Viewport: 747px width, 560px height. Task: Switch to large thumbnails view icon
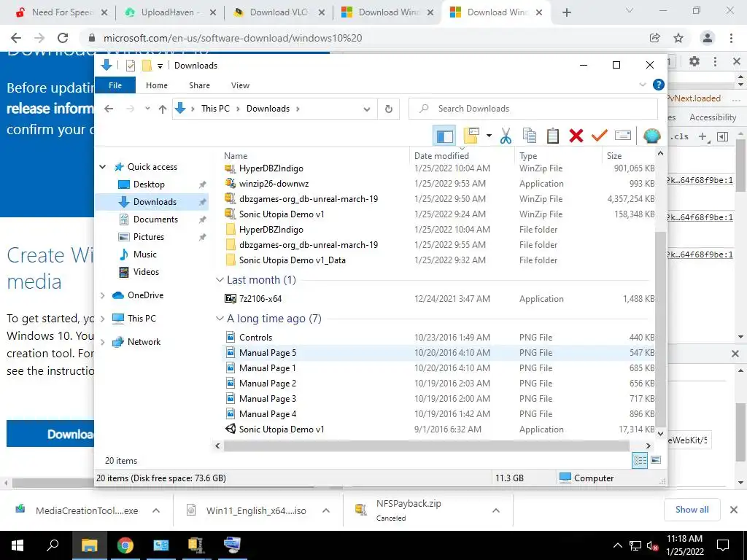pyautogui.click(x=656, y=460)
